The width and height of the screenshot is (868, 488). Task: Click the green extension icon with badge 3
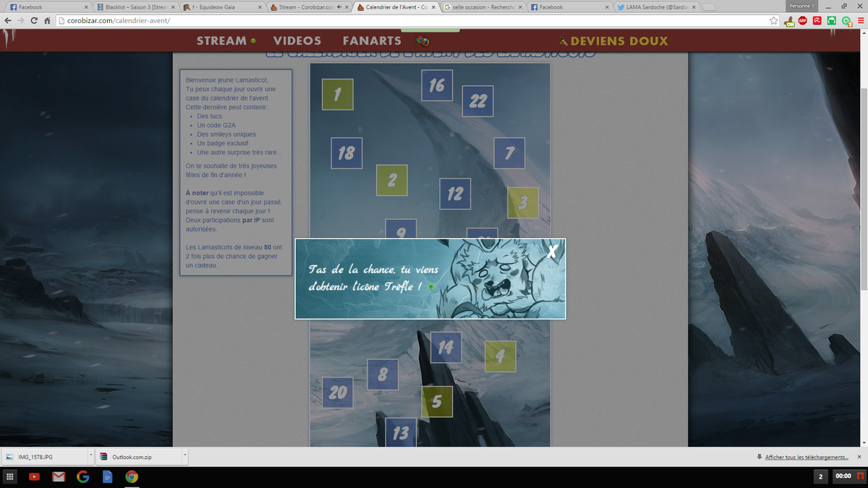(x=846, y=21)
